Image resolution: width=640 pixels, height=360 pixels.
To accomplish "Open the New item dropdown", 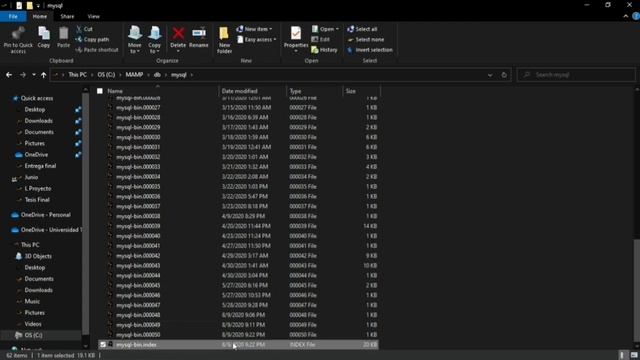I will [254, 29].
